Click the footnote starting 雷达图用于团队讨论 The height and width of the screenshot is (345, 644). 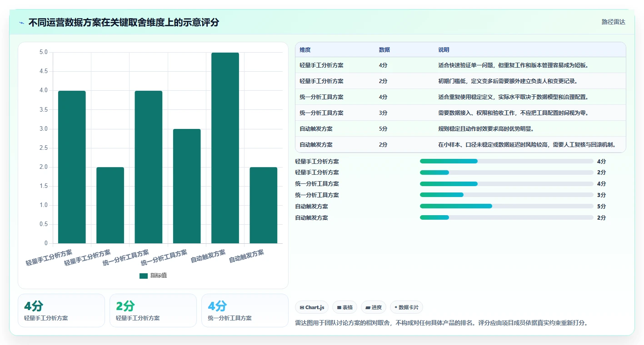[x=442, y=323]
